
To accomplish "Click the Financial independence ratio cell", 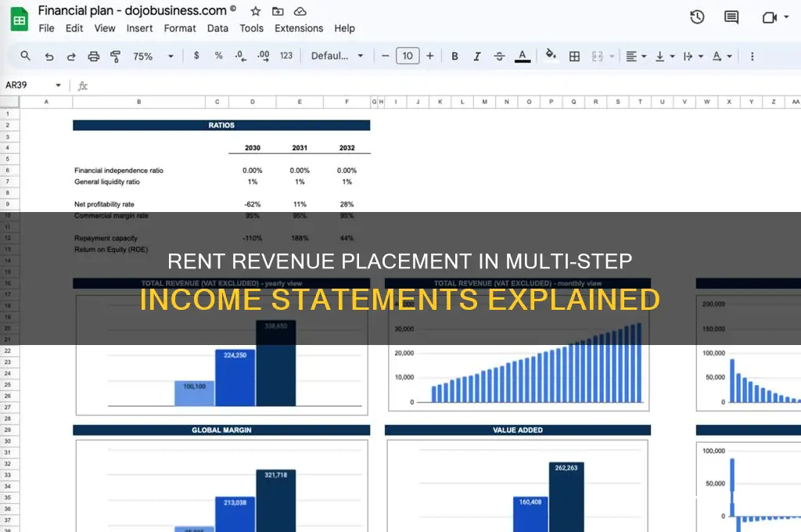I will point(119,171).
